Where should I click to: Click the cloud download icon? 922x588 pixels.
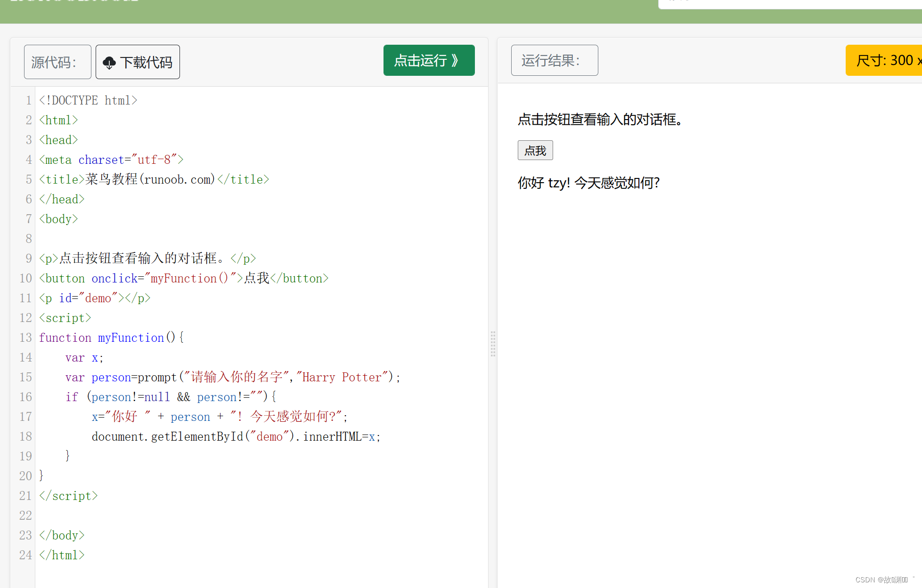tap(109, 63)
